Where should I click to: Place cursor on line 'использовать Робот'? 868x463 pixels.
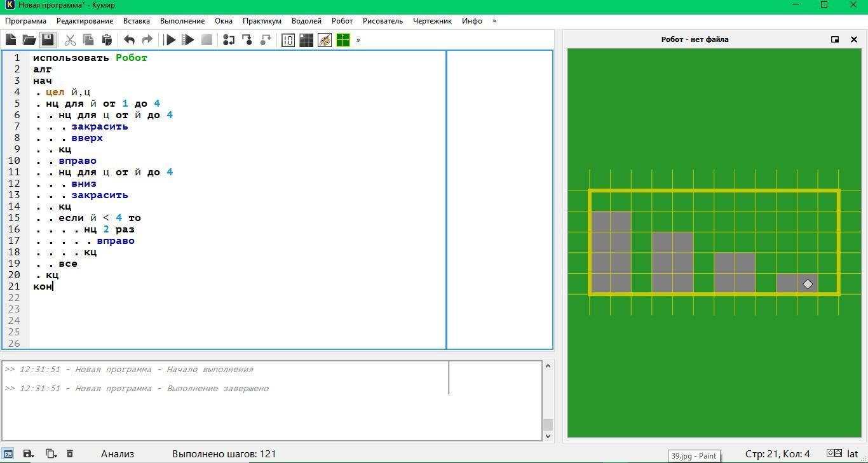click(90, 58)
